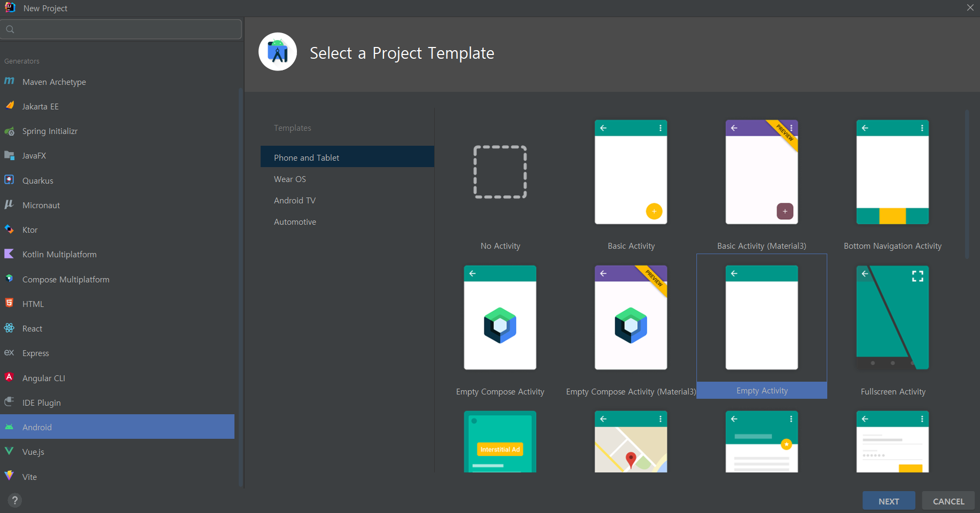Click the Android robot icon in sidebar
This screenshot has width=980, height=513.
9,427
